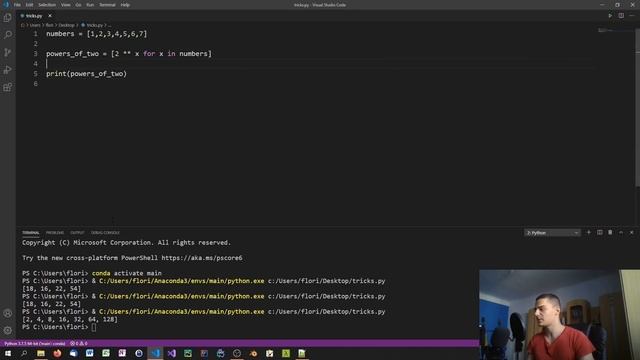Open the Accounts icon in the activity bar

(x=7, y=313)
